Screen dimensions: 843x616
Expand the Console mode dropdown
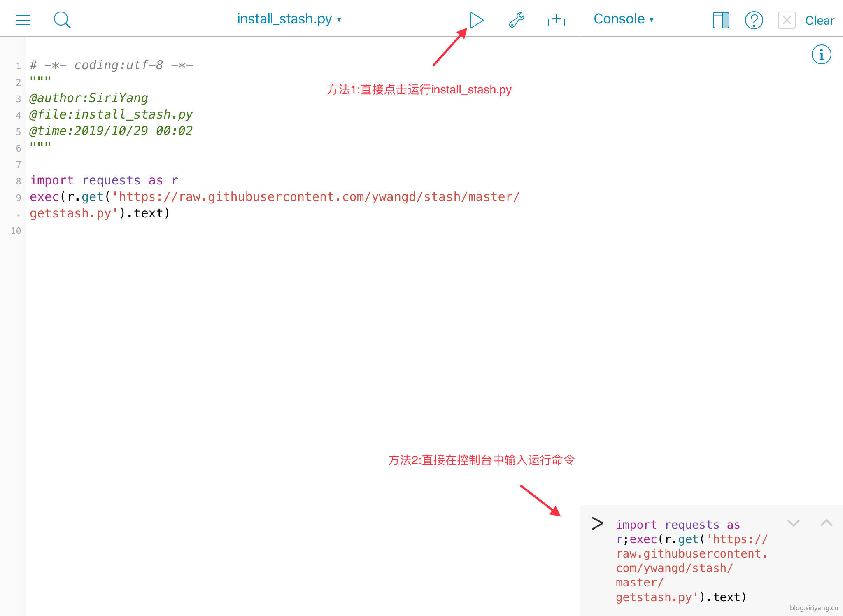coord(623,19)
